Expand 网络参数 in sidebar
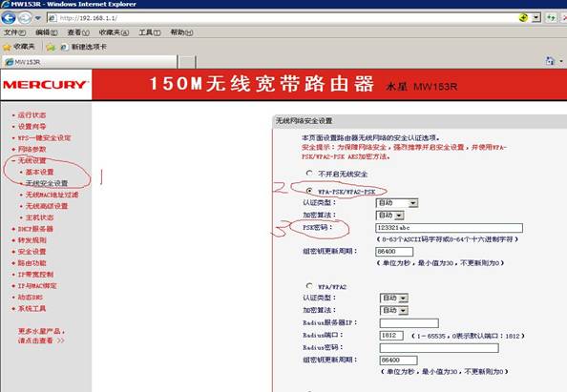Viewport: 567px width, 392px height. pos(31,149)
